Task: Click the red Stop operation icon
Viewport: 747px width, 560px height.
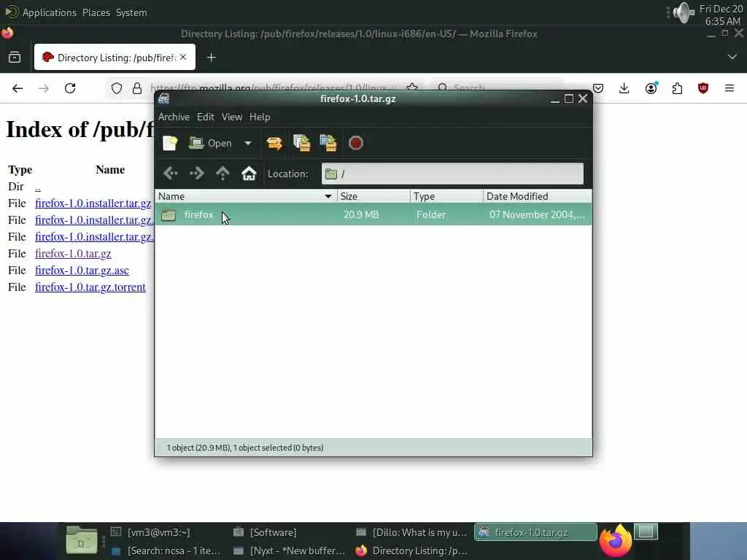Action: click(356, 143)
